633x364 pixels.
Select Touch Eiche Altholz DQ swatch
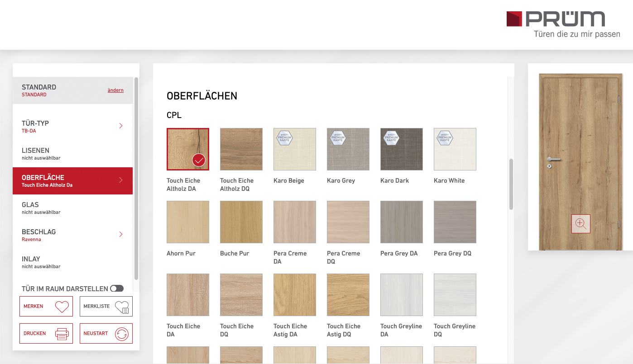(241, 149)
